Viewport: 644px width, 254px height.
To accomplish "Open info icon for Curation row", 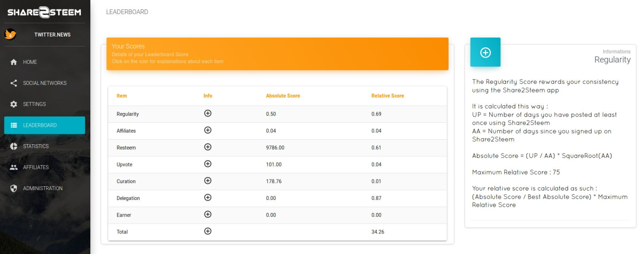I will [208, 181].
